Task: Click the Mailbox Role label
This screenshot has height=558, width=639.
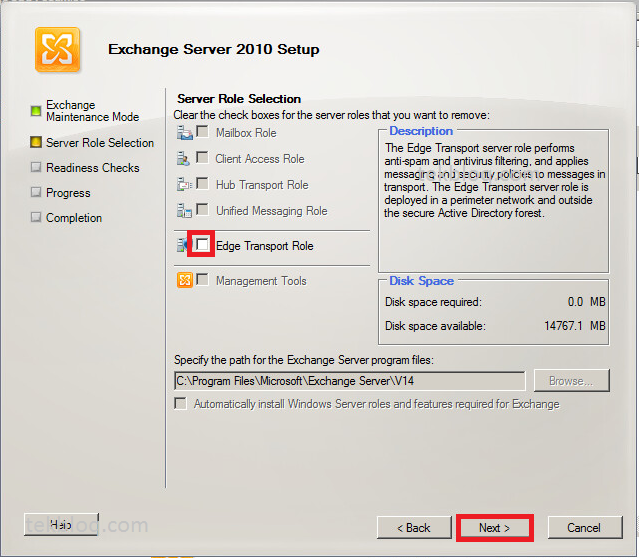Action: pos(246,133)
